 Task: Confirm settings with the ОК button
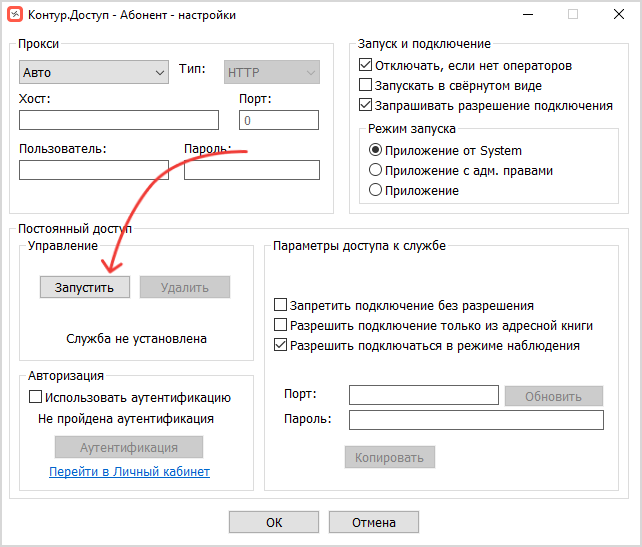coord(274,522)
